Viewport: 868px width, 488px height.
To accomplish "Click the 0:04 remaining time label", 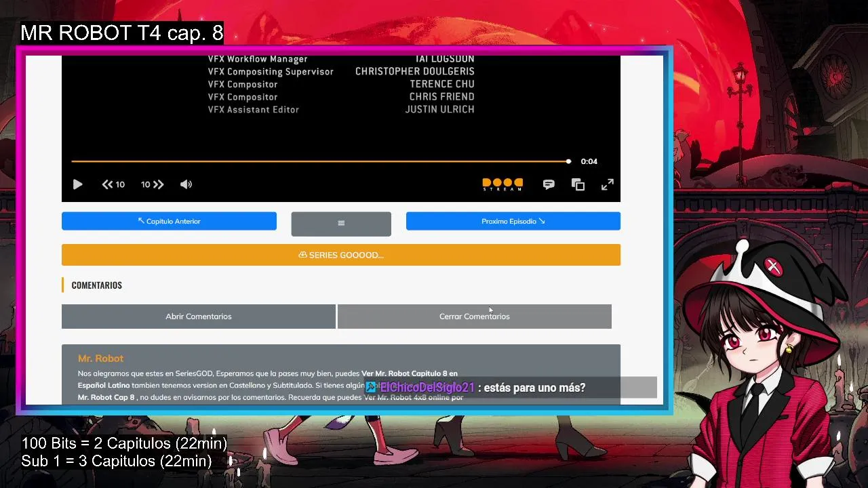I will tap(589, 161).
